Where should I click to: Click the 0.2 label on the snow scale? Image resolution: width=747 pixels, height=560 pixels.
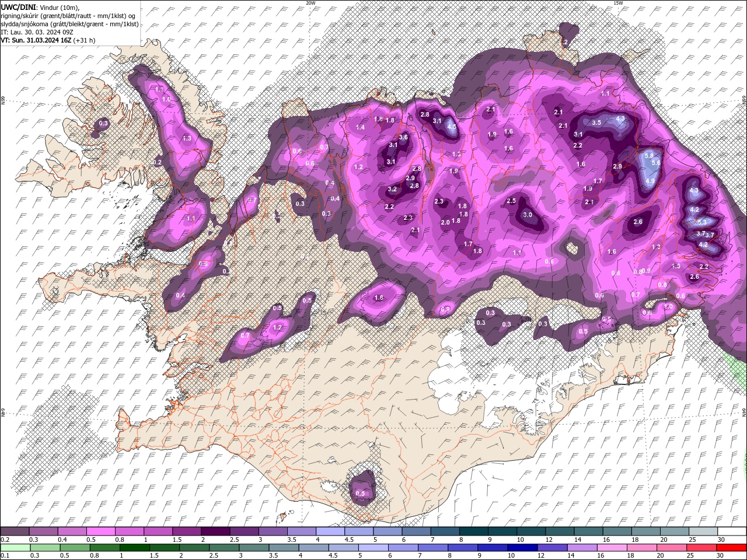pos(4,540)
